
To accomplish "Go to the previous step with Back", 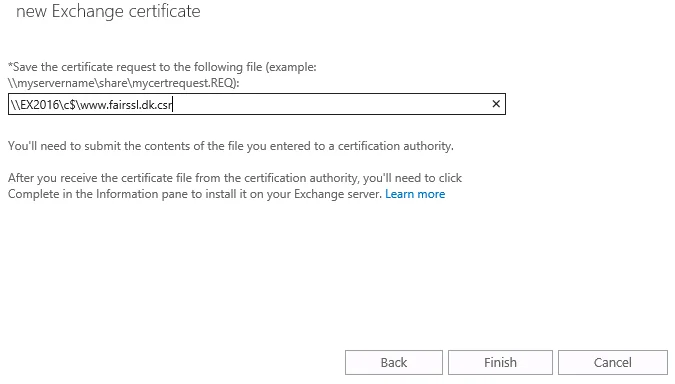I will coord(393,362).
